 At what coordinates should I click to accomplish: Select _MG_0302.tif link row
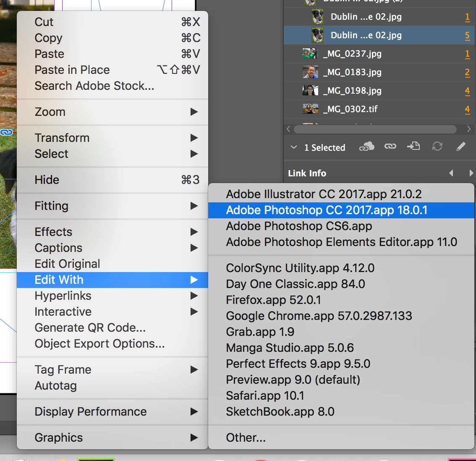[x=379, y=109]
